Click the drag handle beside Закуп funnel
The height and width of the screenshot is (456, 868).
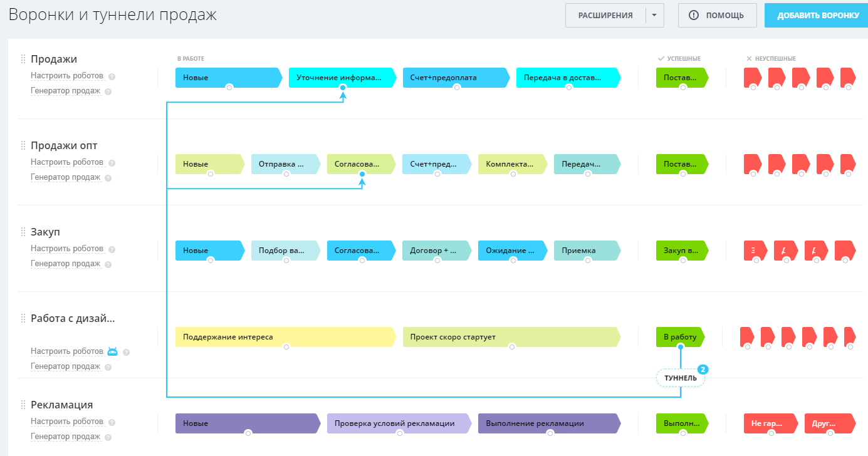[x=23, y=232]
